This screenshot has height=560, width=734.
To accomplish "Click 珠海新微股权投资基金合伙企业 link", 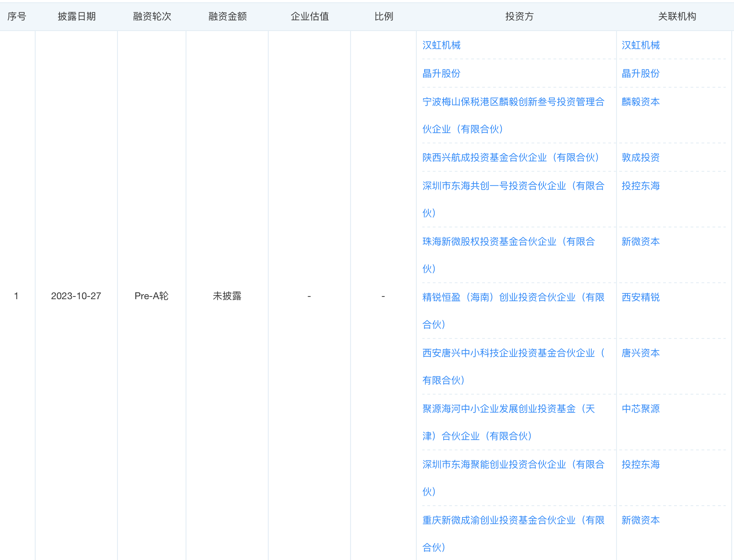I will point(508,242).
